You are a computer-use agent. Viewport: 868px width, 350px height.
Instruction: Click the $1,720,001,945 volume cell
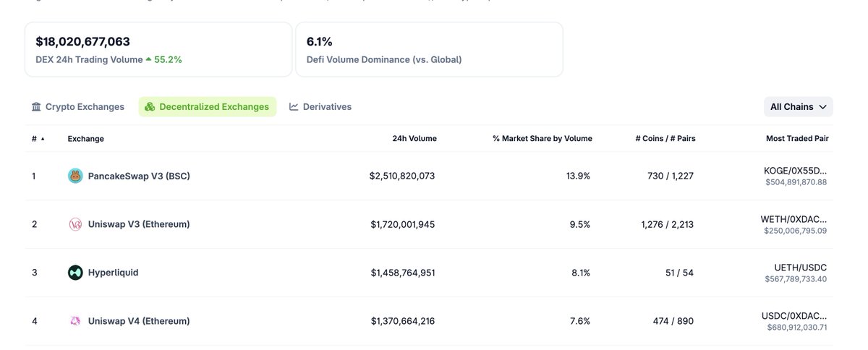point(403,224)
